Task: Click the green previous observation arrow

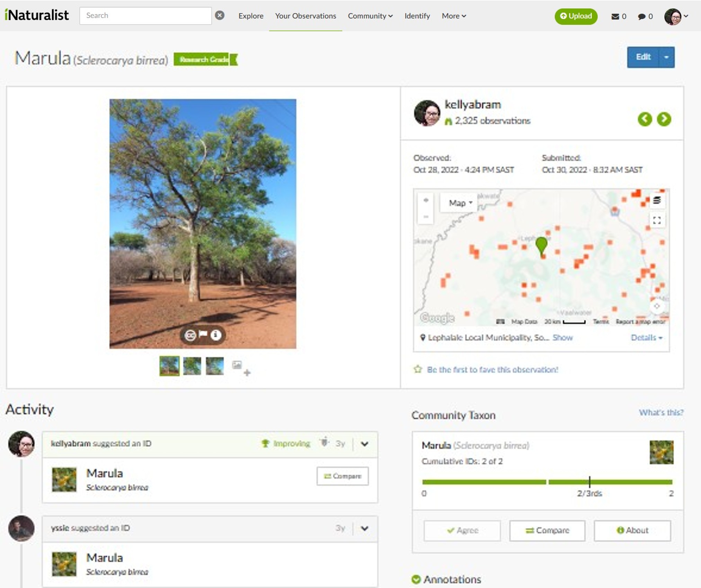Action: (645, 119)
